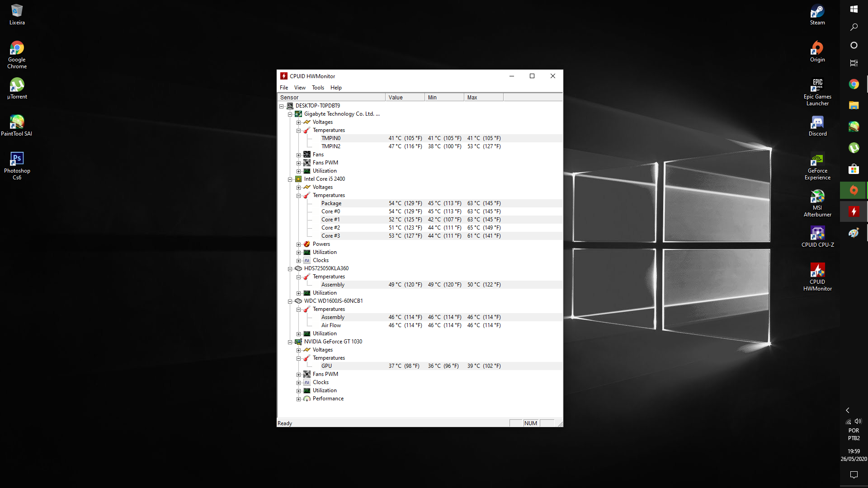Open the POR PTB2 language indicator
Viewport: 868px width, 488px height.
tap(854, 434)
